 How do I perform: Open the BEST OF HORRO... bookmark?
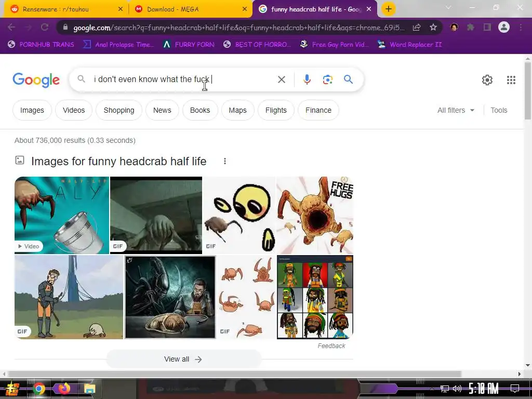coord(257,45)
